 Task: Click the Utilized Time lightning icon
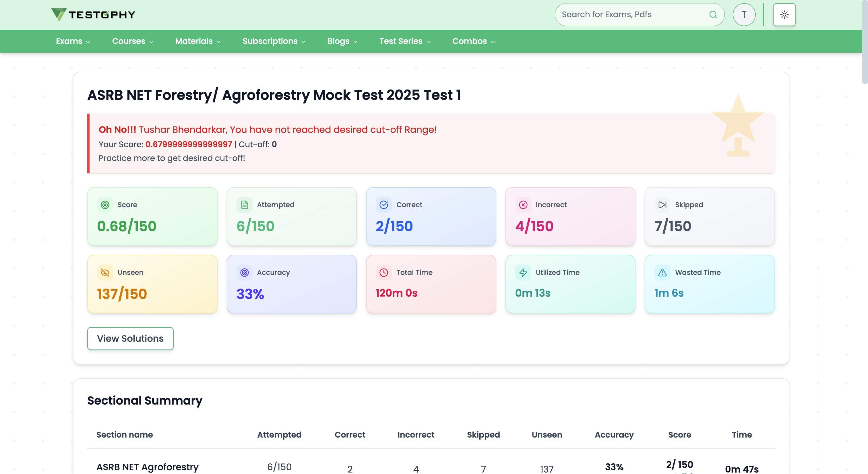click(523, 273)
